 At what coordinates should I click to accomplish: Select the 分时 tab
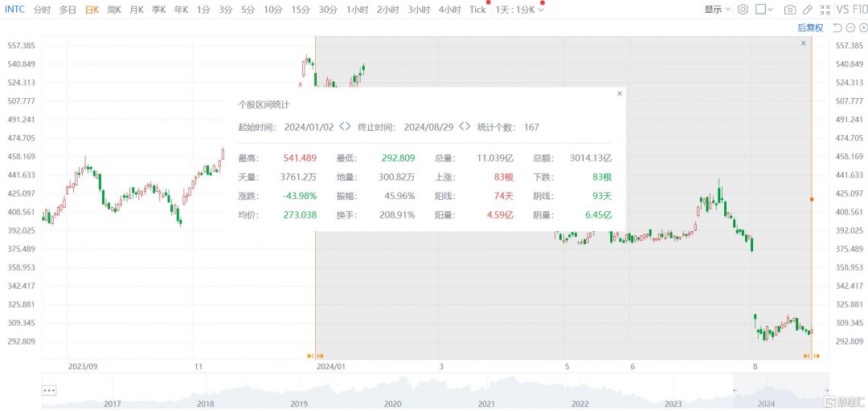(x=43, y=10)
